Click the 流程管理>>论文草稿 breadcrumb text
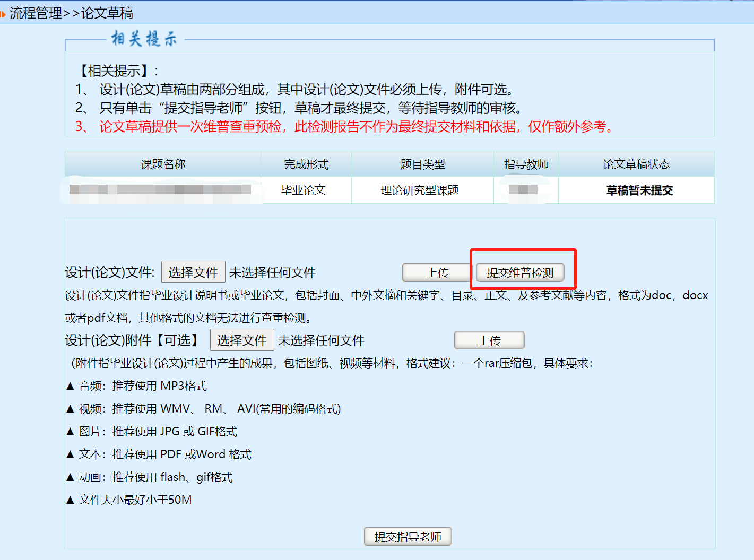Viewport: 754px width, 560px height. tap(72, 13)
